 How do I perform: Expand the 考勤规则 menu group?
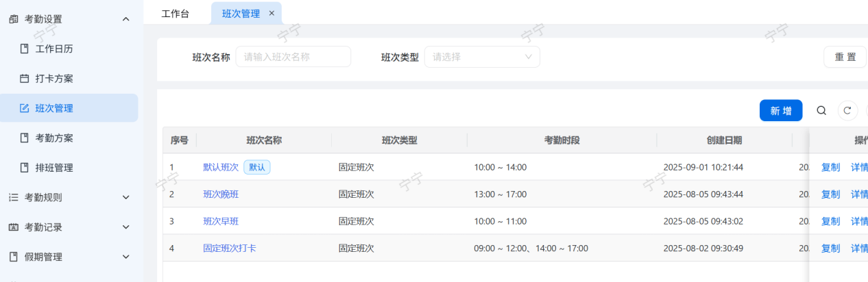(x=125, y=197)
